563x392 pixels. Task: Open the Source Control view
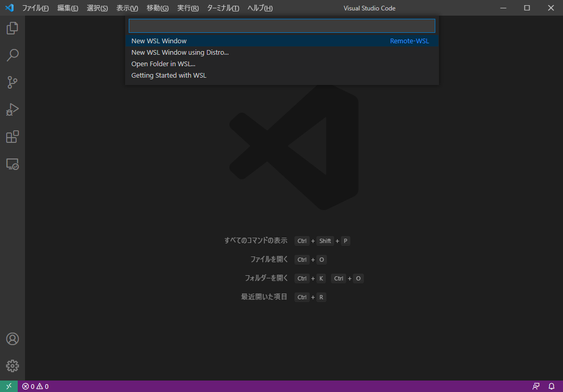click(12, 82)
